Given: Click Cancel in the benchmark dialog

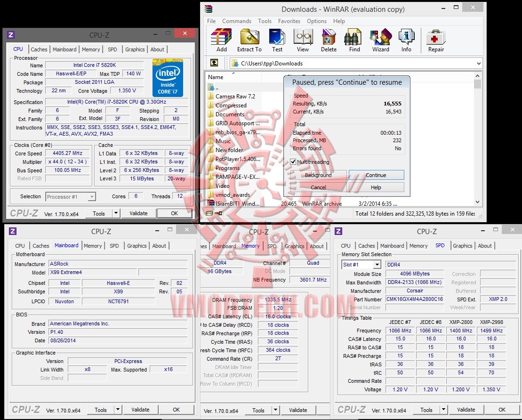Looking at the screenshot, I should [x=318, y=187].
